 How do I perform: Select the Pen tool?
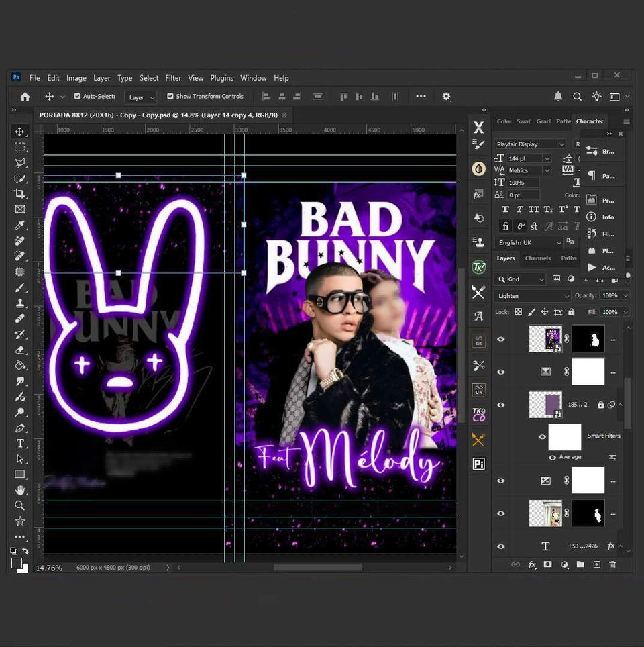coord(19,428)
